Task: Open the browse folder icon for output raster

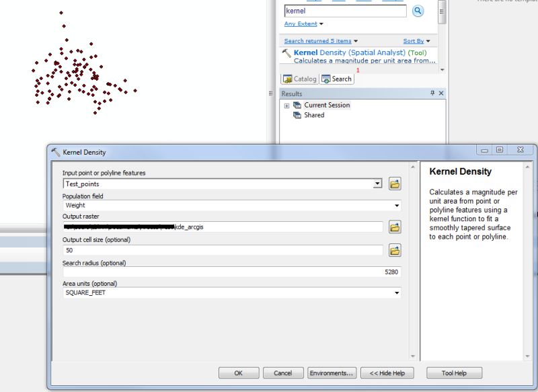Action: point(394,227)
